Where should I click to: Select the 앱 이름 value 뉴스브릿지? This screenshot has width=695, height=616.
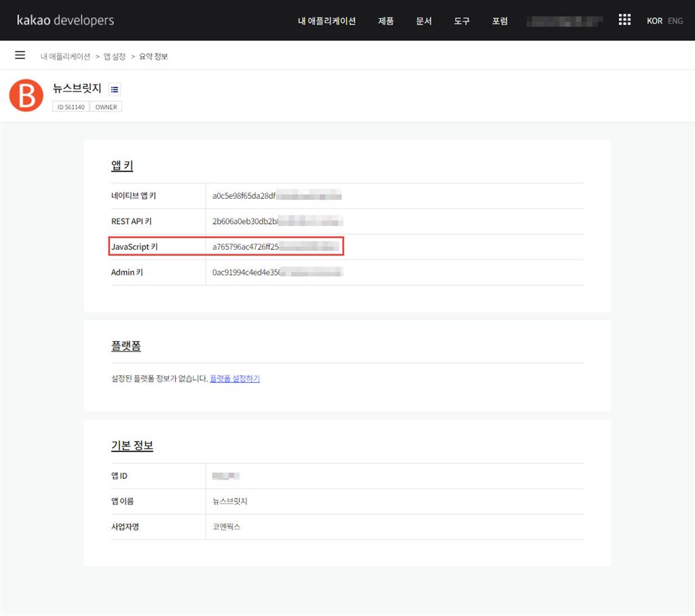click(x=229, y=501)
